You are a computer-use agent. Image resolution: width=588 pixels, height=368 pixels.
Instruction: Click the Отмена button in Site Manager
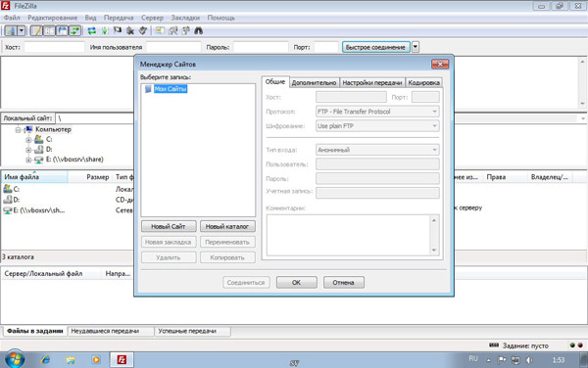pyautogui.click(x=344, y=282)
